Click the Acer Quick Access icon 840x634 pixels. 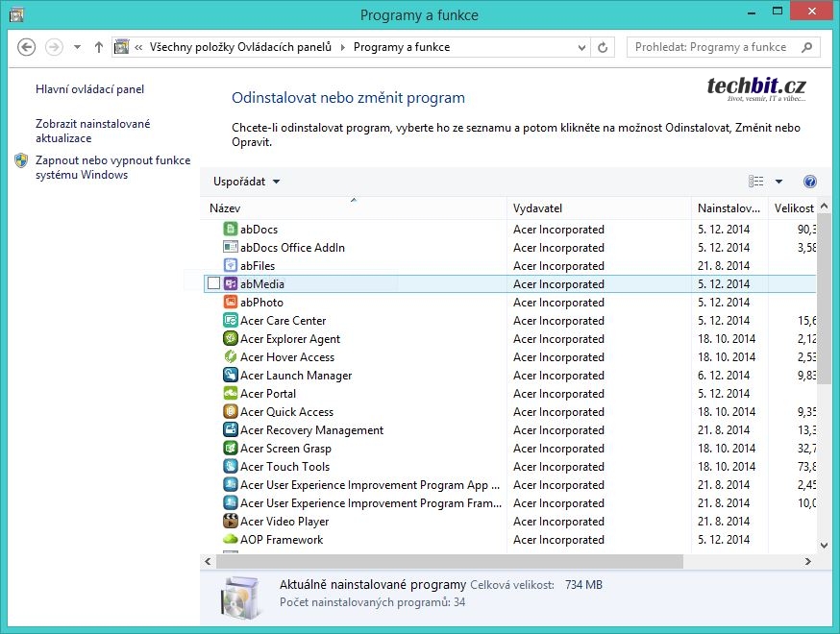(x=231, y=412)
